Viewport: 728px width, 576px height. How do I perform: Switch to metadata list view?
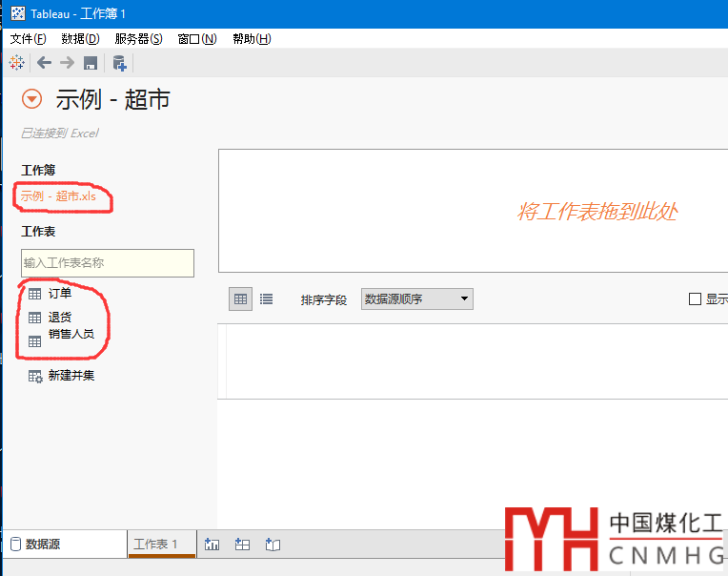[x=266, y=298]
